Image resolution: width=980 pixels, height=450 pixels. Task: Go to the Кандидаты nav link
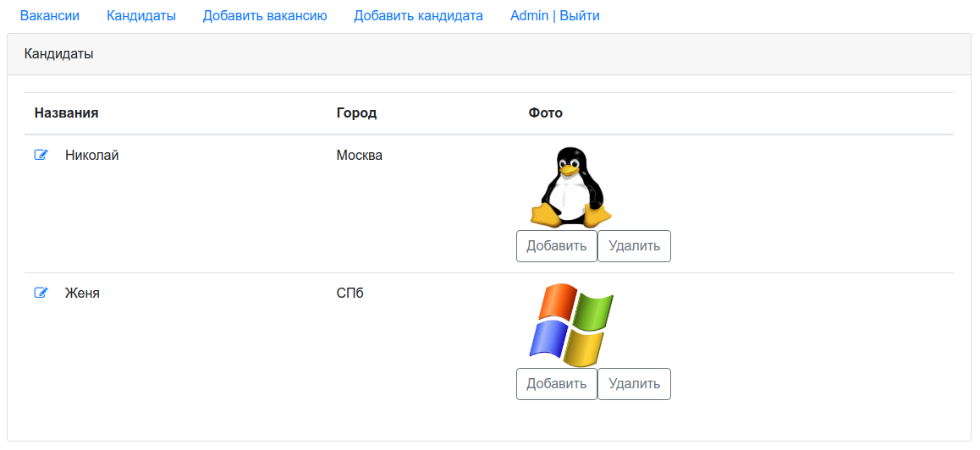tap(141, 15)
